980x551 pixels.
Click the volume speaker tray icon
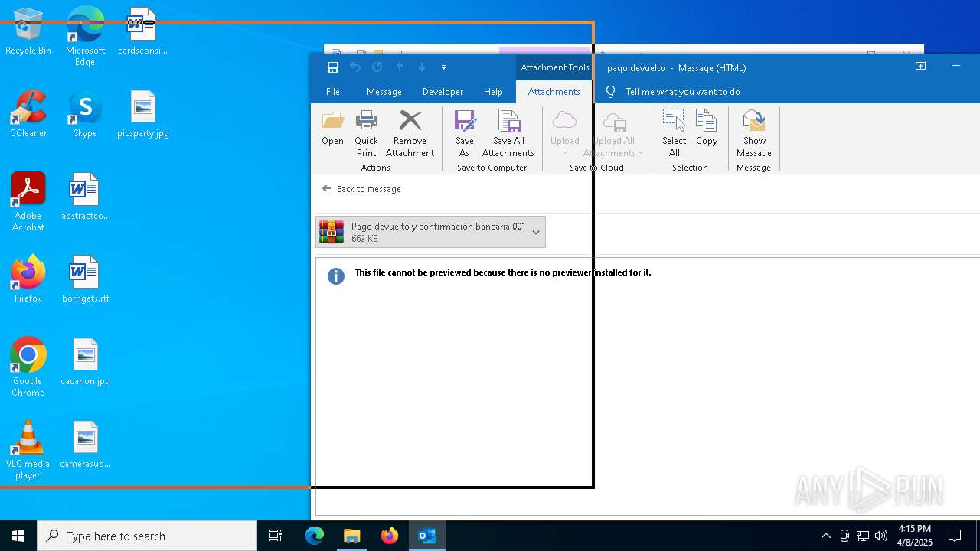pos(881,536)
